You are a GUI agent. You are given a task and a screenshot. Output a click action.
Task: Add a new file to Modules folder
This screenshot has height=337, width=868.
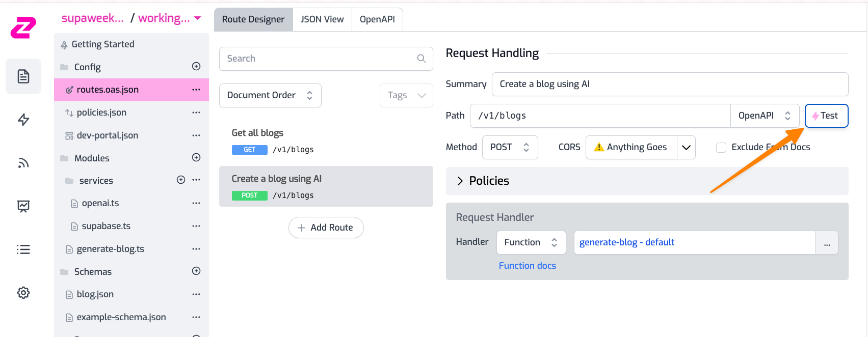pos(196,158)
